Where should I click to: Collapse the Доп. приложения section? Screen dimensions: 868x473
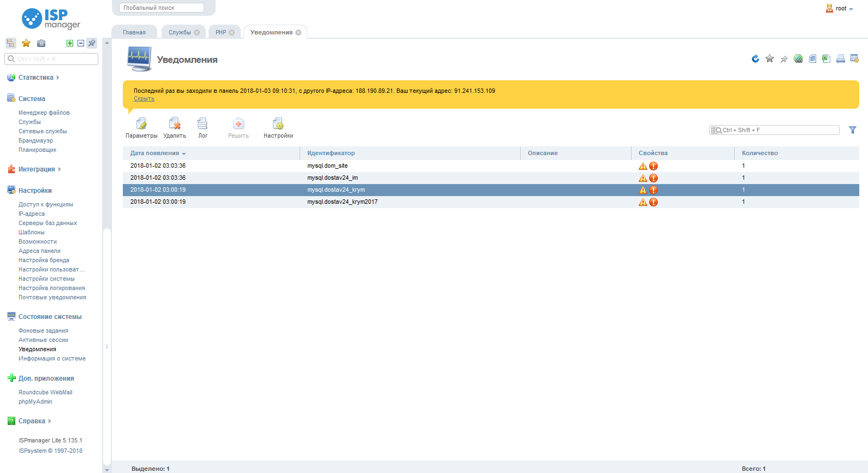click(x=46, y=379)
